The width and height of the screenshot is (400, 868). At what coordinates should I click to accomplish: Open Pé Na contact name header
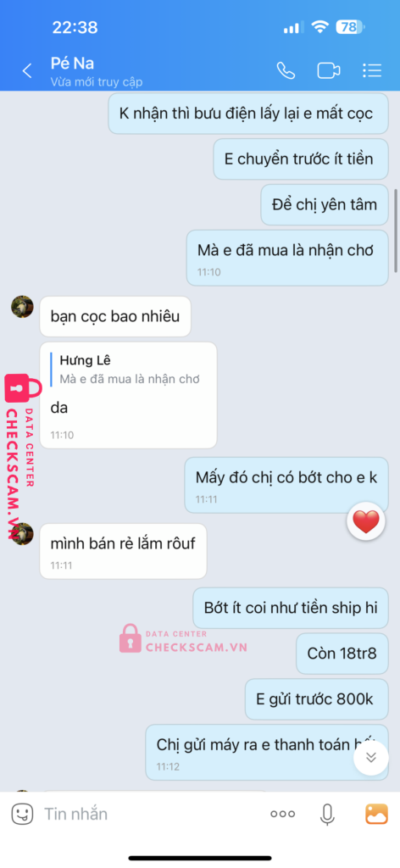73,63
